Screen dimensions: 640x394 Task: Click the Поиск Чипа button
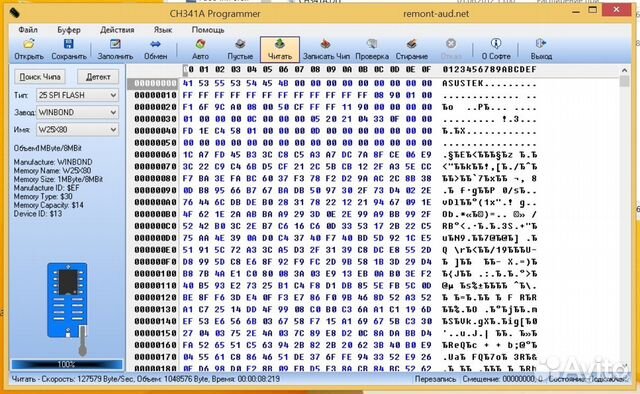(40, 76)
